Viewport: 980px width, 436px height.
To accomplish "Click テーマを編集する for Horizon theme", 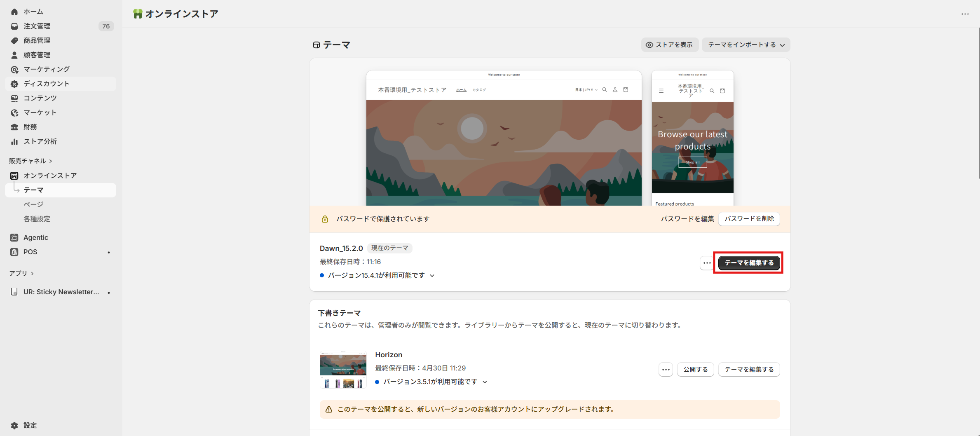I will coord(749,370).
